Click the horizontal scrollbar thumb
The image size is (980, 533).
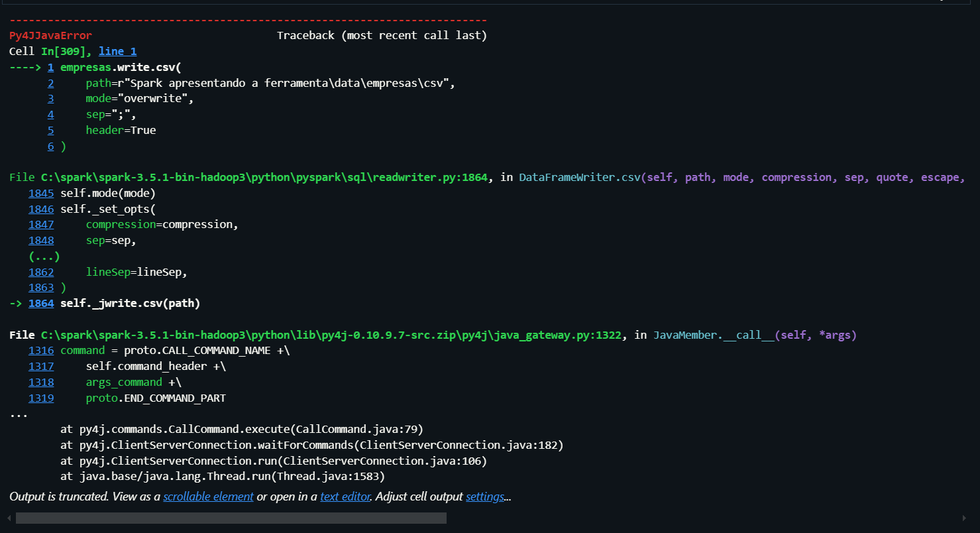(x=231, y=518)
